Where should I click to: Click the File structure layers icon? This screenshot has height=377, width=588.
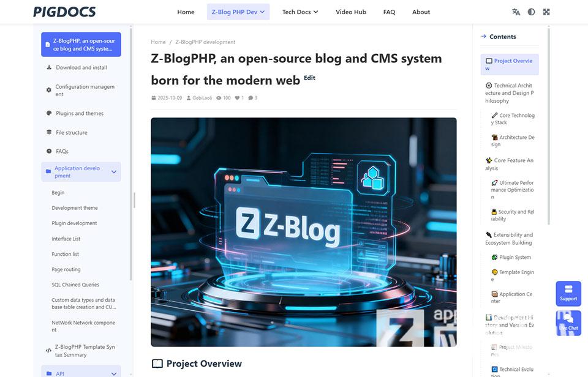tap(49, 132)
